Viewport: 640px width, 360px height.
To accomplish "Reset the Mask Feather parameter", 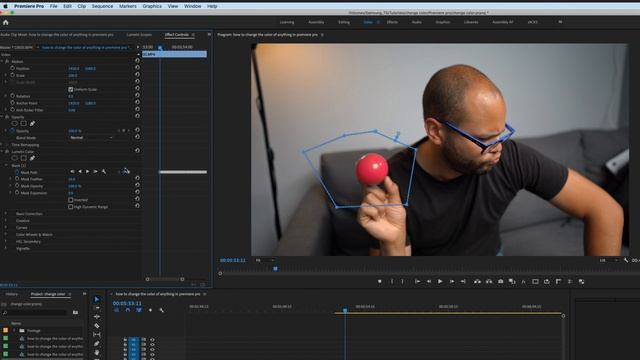I will click(137, 179).
